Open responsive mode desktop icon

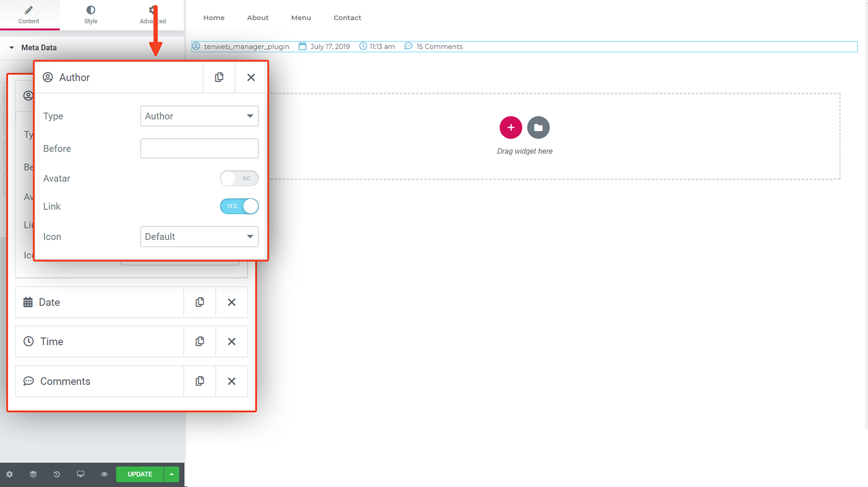tap(81, 474)
